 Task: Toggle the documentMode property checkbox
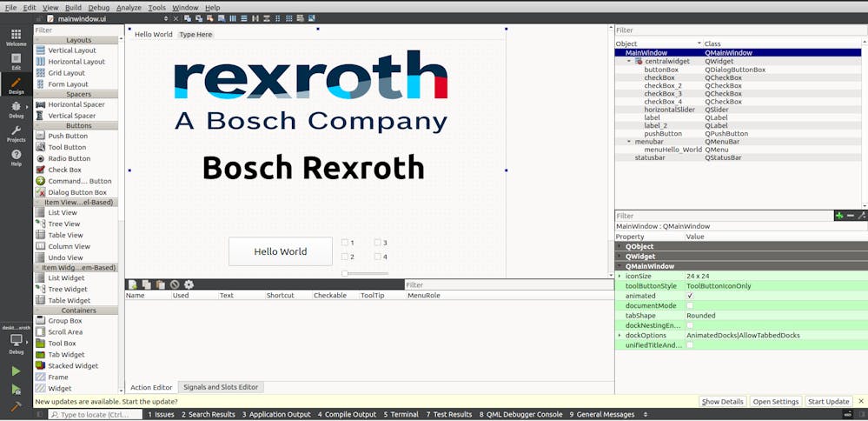690,306
